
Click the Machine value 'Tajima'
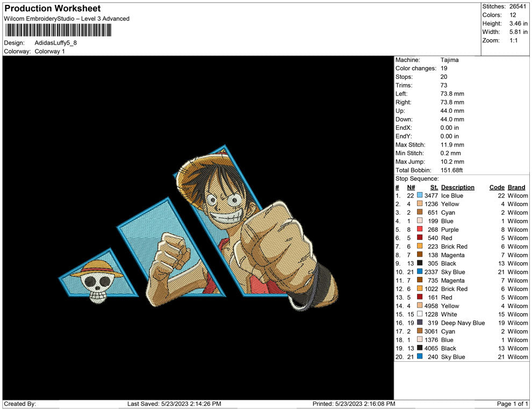pyautogui.click(x=450, y=60)
